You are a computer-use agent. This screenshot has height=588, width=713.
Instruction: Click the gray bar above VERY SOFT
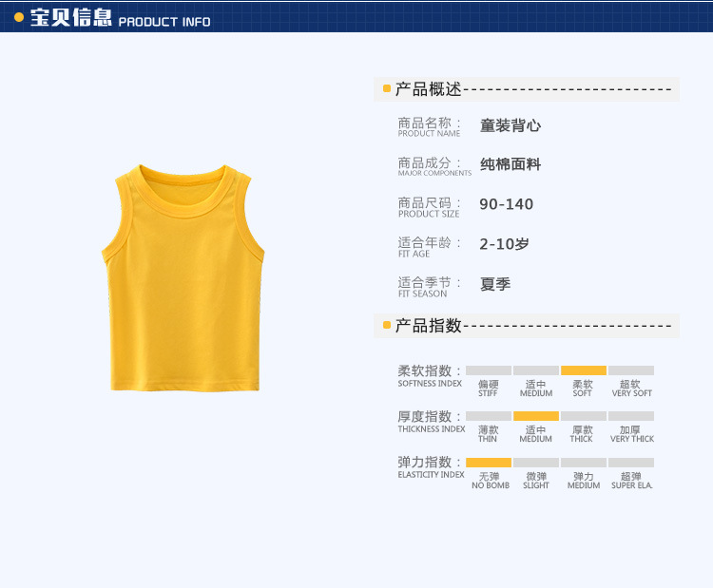coord(631,370)
